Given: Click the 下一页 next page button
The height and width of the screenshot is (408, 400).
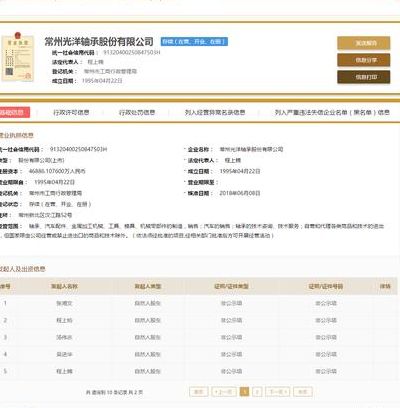Looking at the screenshot, I should 277,392.
